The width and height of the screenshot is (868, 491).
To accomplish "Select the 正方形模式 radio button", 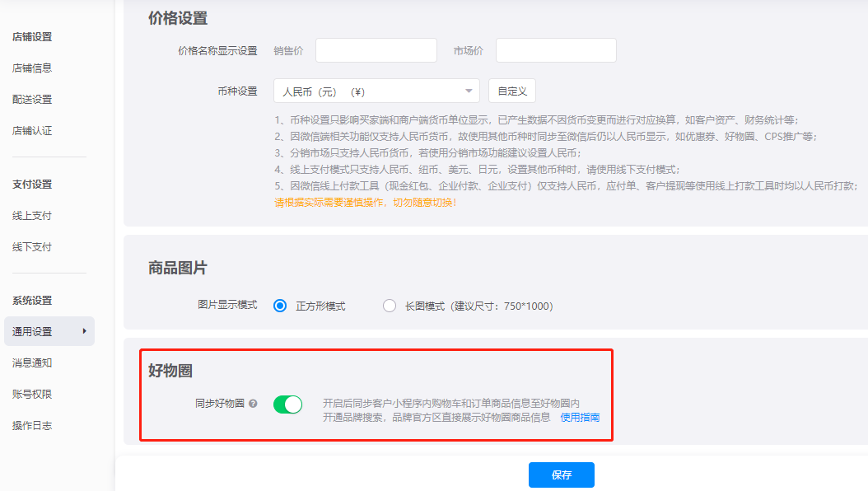I will pyautogui.click(x=280, y=306).
